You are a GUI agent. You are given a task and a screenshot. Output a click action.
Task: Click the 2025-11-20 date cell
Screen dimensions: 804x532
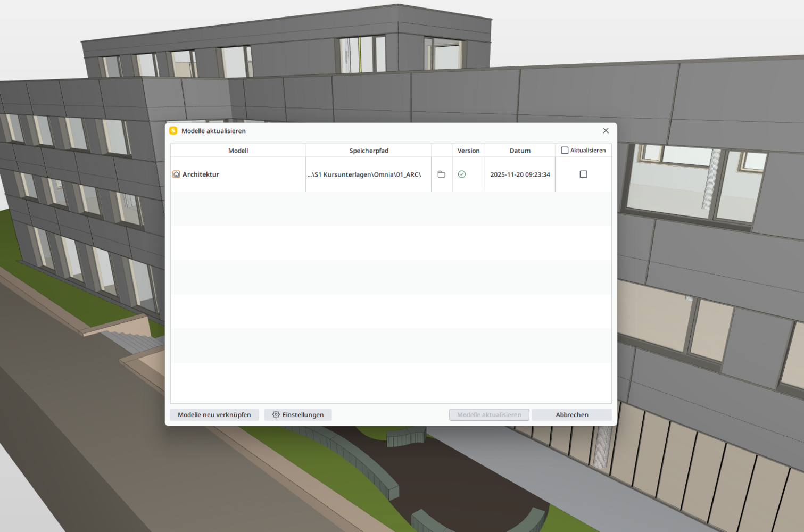(520, 174)
